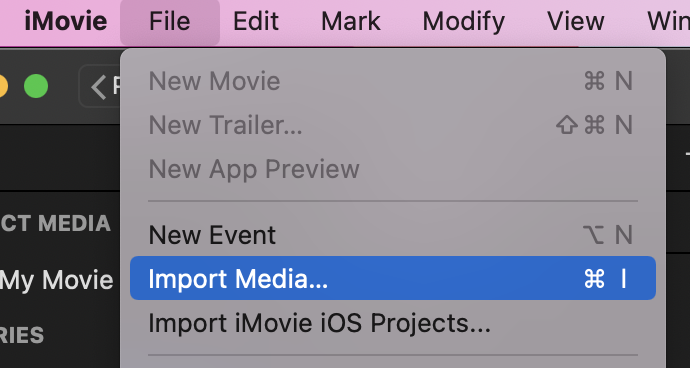This screenshot has height=368, width=690.
Task: Open the partially visible Window menu
Action: (x=668, y=21)
